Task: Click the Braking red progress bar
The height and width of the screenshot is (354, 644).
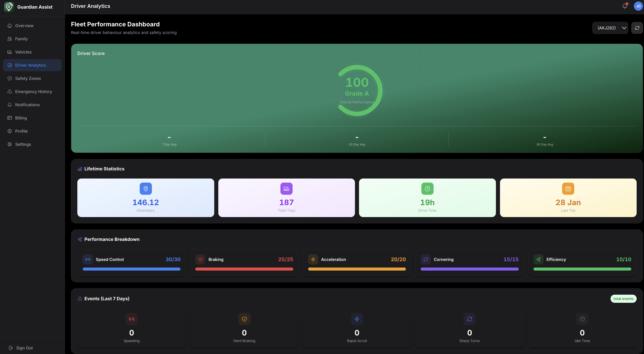Action: (244, 269)
